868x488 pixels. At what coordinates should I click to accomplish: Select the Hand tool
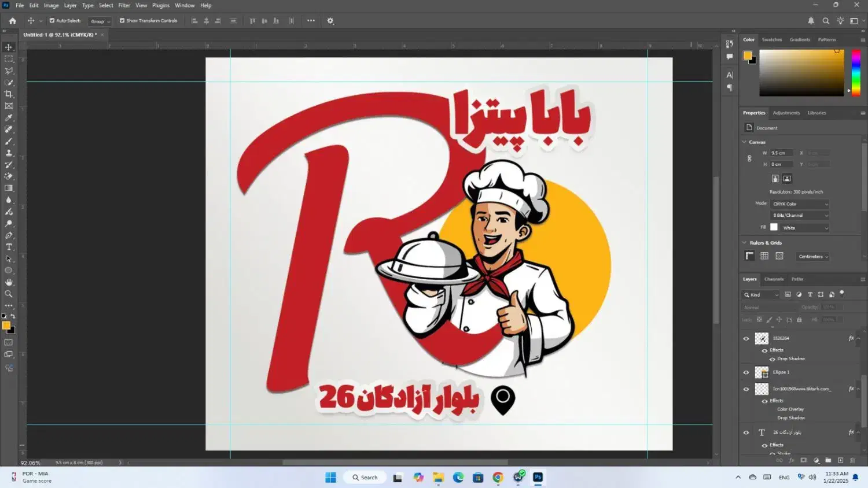click(9, 282)
